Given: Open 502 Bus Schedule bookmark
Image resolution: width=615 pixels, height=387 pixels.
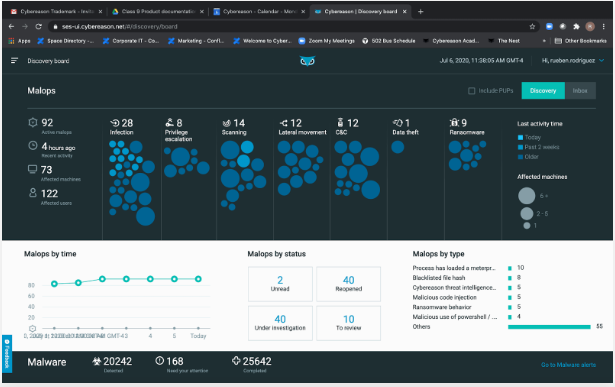Looking at the screenshot, I should tap(388, 41).
